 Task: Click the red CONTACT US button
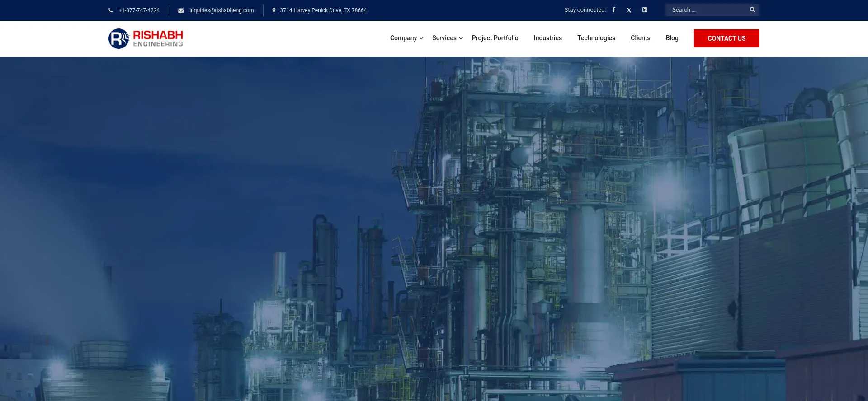click(726, 38)
